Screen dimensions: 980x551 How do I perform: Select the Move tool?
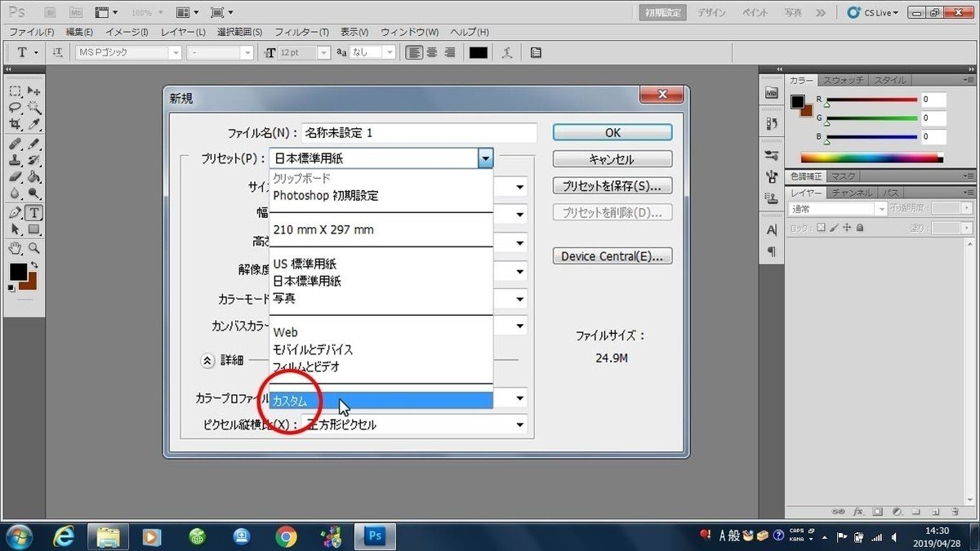point(33,90)
